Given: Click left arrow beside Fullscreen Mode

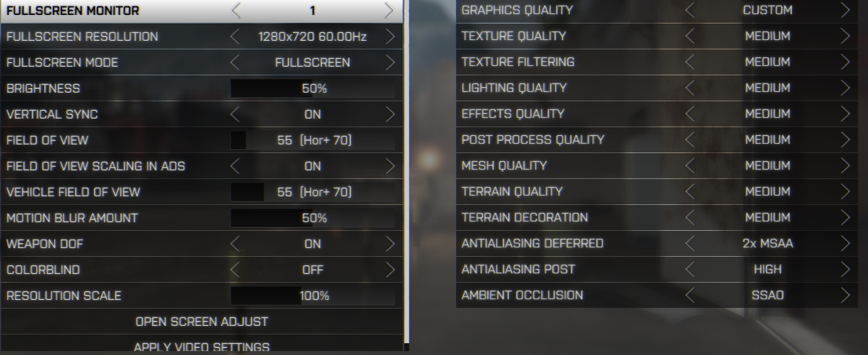Looking at the screenshot, I should [235, 63].
